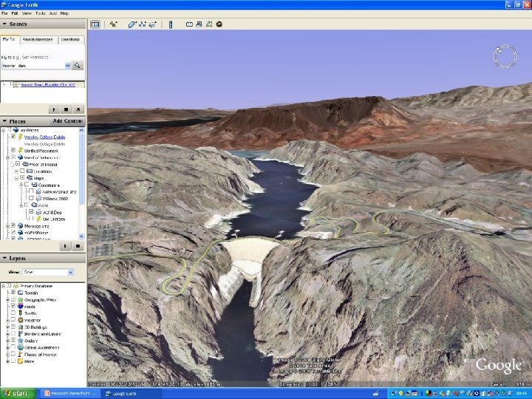Toggle the 3D Buildings checkbox
The image size is (532, 399).
point(13,327)
